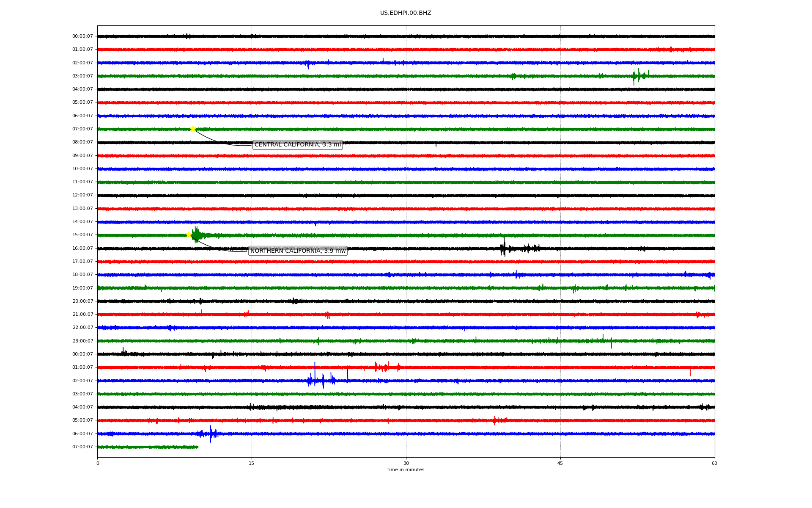
Task: Click the 30 tick label on the x-axis
Action: tap(406, 463)
